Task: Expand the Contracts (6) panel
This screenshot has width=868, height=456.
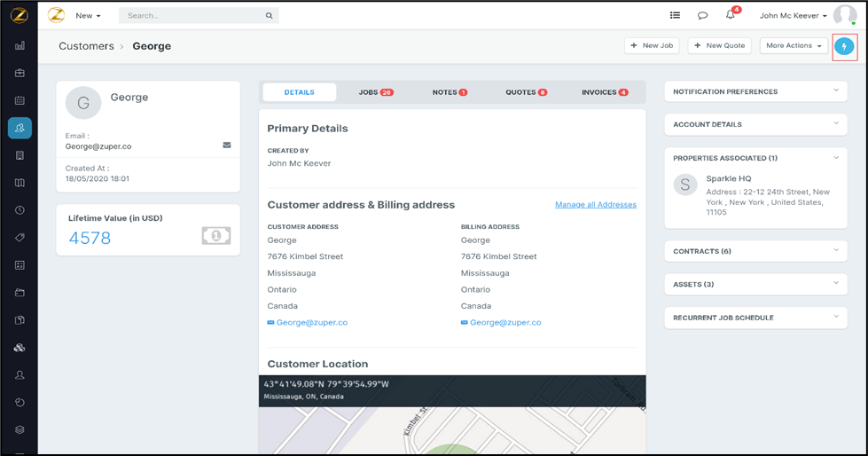Action: point(755,251)
